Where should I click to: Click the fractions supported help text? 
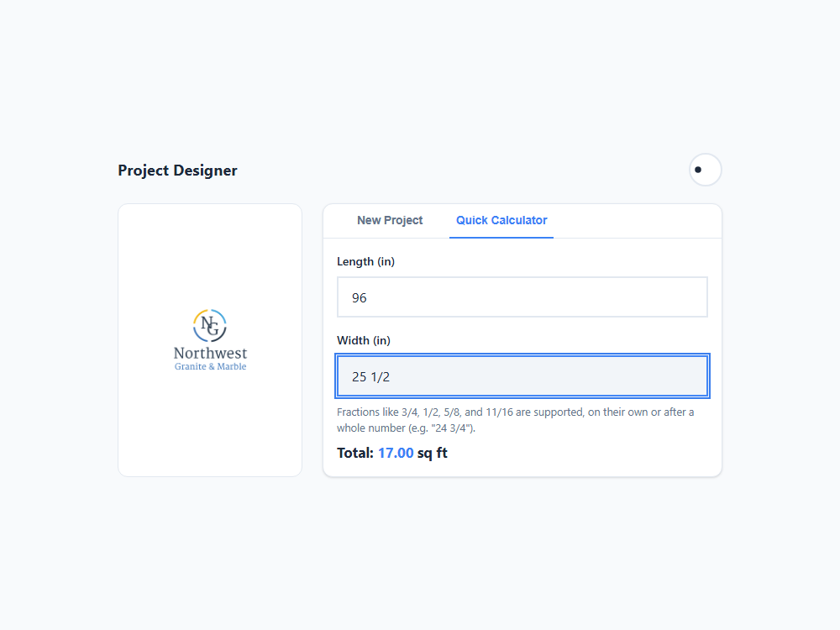click(x=516, y=420)
